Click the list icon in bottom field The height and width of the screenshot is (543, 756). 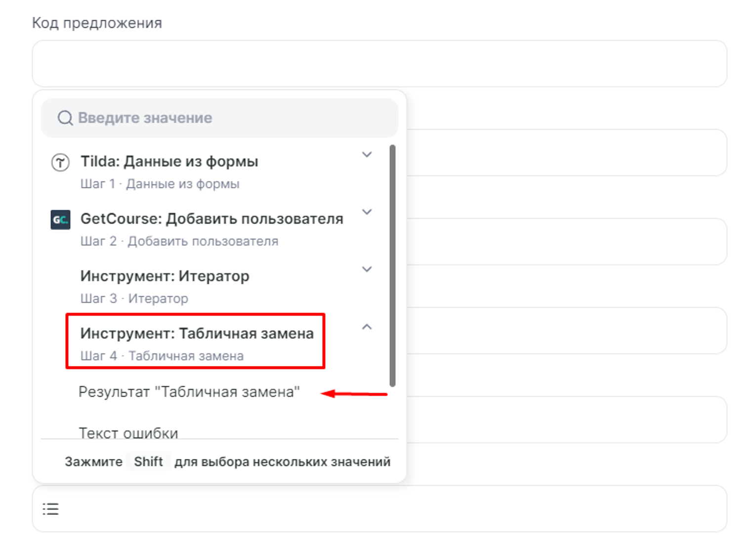tap(50, 509)
